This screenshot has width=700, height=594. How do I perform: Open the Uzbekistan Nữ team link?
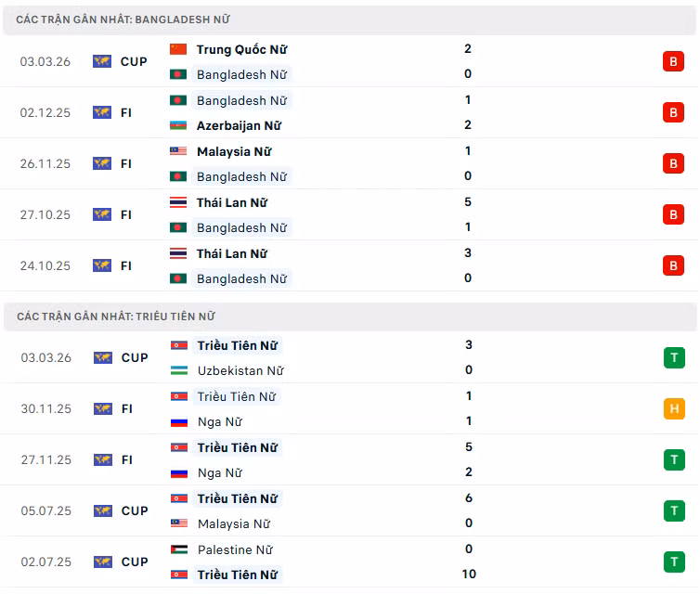point(240,370)
